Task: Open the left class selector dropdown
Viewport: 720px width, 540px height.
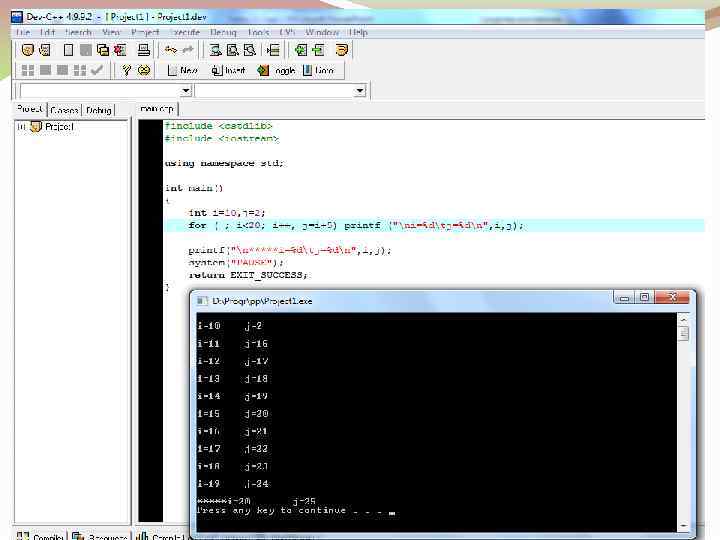Action: (x=184, y=91)
